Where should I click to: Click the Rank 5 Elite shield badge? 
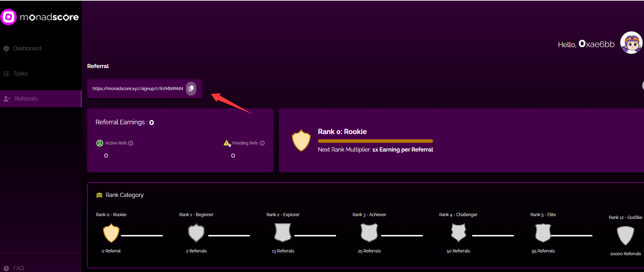(543, 233)
